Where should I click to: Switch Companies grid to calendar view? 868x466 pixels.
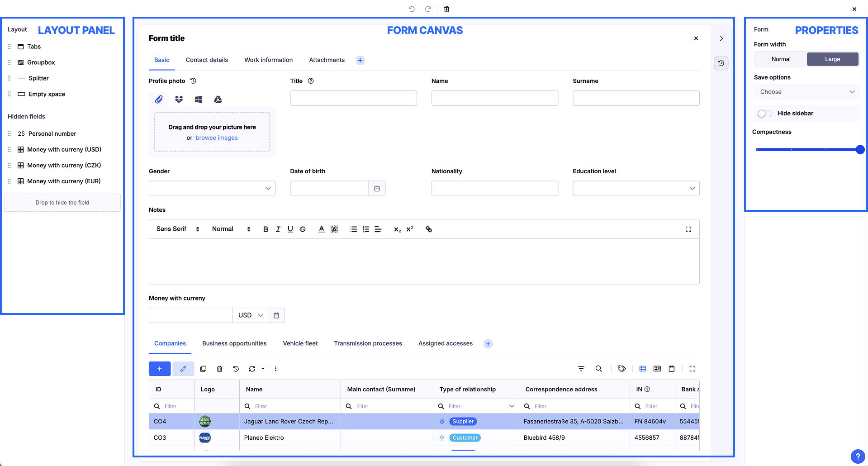(x=672, y=369)
